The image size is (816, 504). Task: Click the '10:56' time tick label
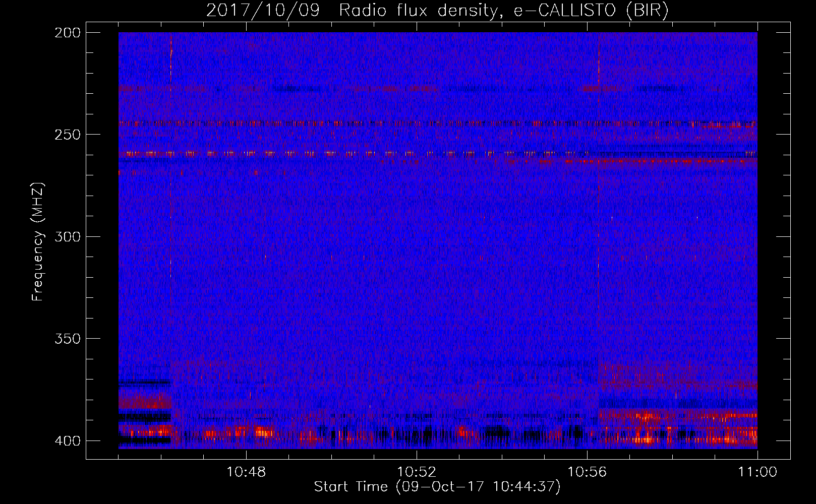coord(587,472)
